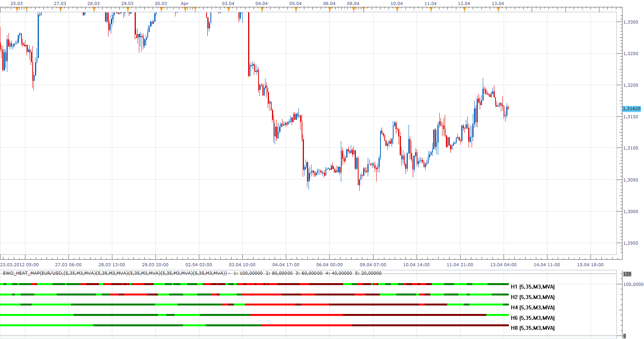Click the 1,3100 price axis label
Viewport: 644px width, 339px height.
coord(631,148)
